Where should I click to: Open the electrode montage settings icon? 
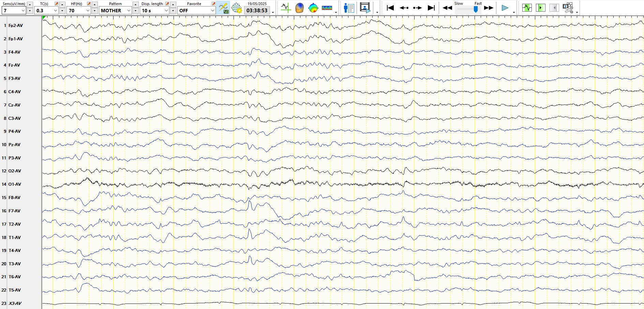[x=237, y=8]
